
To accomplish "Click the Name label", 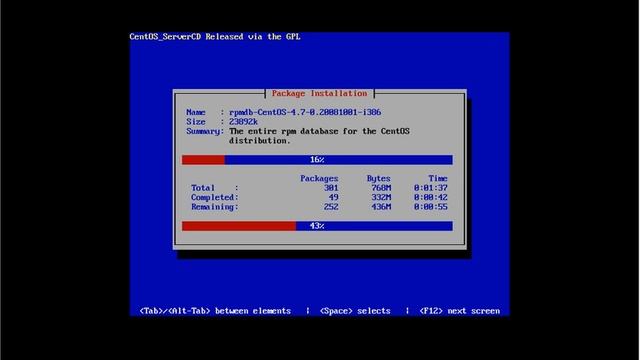I will (x=196, y=112).
